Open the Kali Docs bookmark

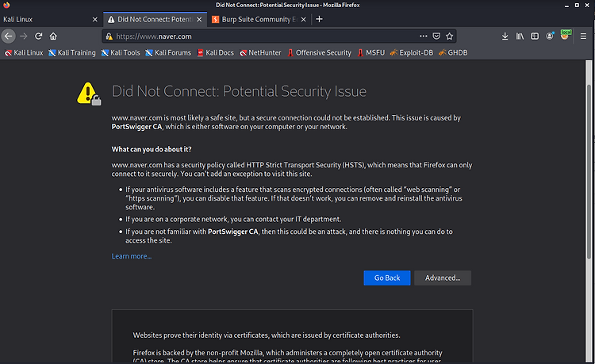click(216, 52)
